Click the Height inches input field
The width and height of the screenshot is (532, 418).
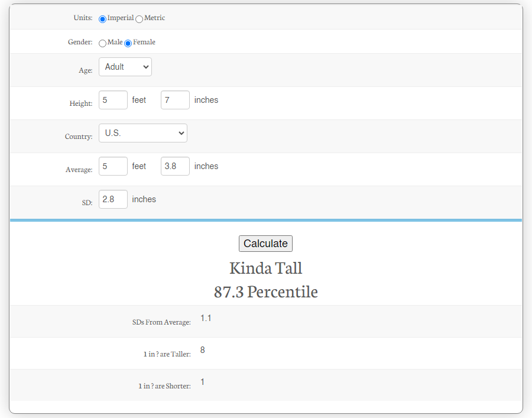[175, 100]
